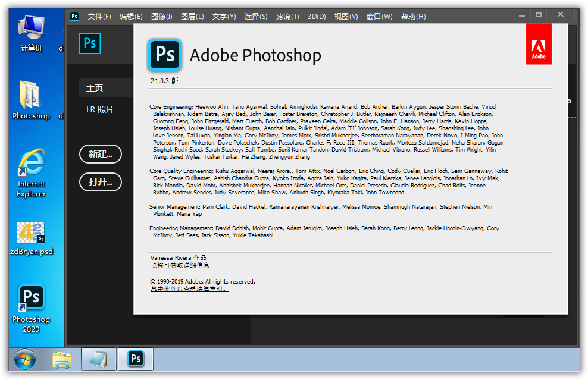Open the 视图(V) menu

click(x=346, y=17)
